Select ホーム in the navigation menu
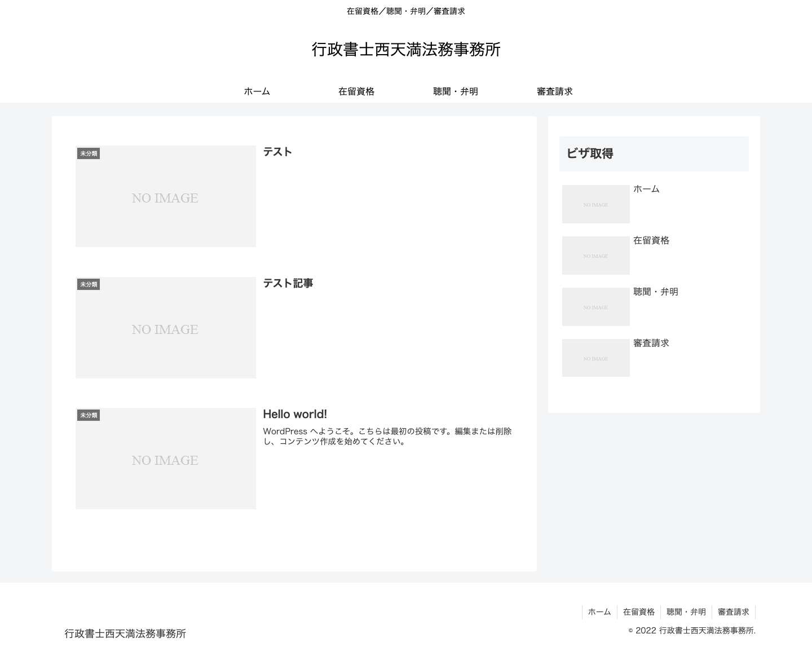This screenshot has height=647, width=812. [x=257, y=91]
